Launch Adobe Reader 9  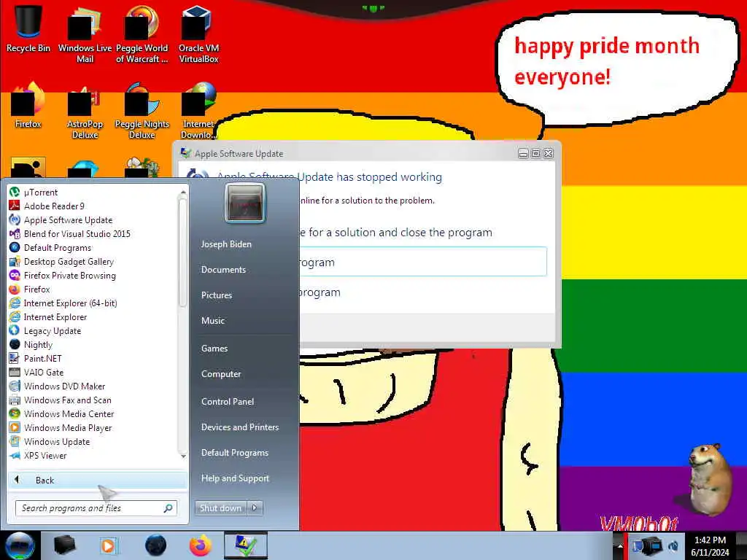pyautogui.click(x=54, y=206)
